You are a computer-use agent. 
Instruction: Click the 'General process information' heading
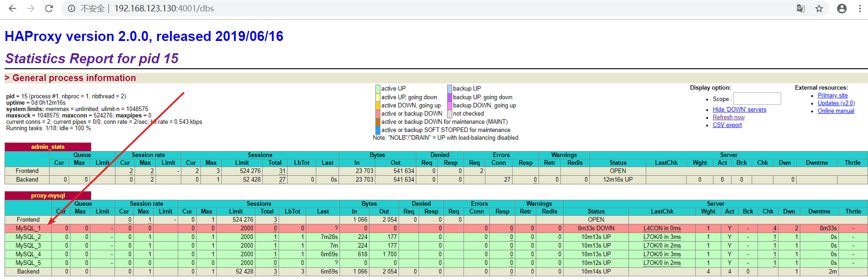74,78
